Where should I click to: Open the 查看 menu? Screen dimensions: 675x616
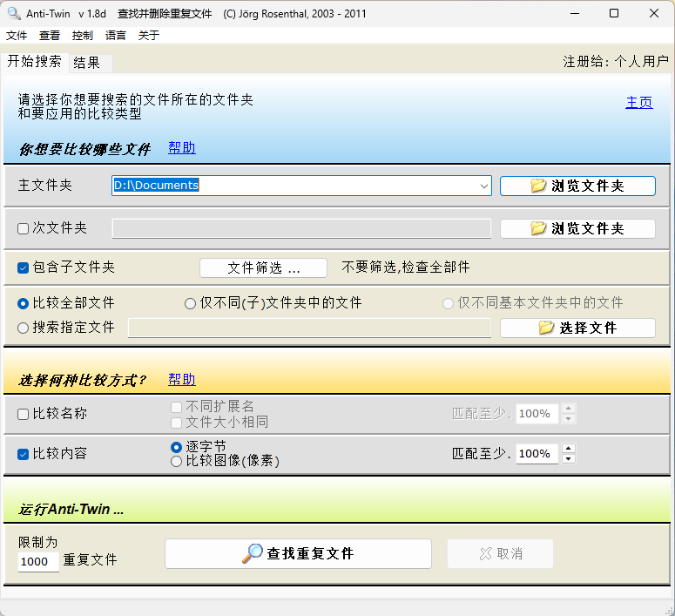(x=50, y=36)
